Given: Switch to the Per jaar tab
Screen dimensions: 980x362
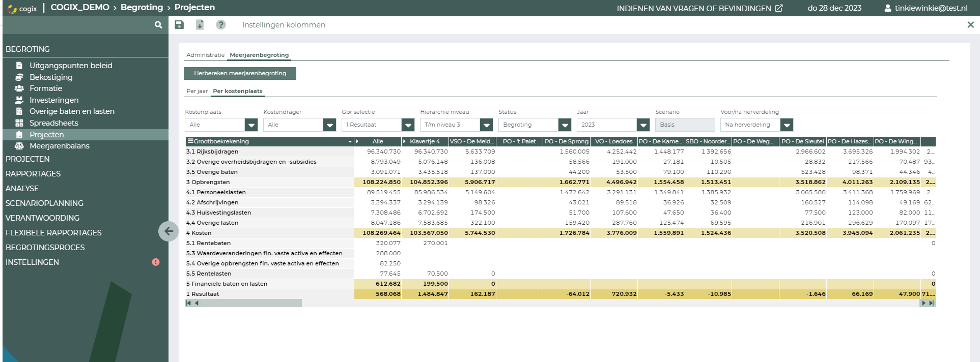Looking at the screenshot, I should click(197, 91).
